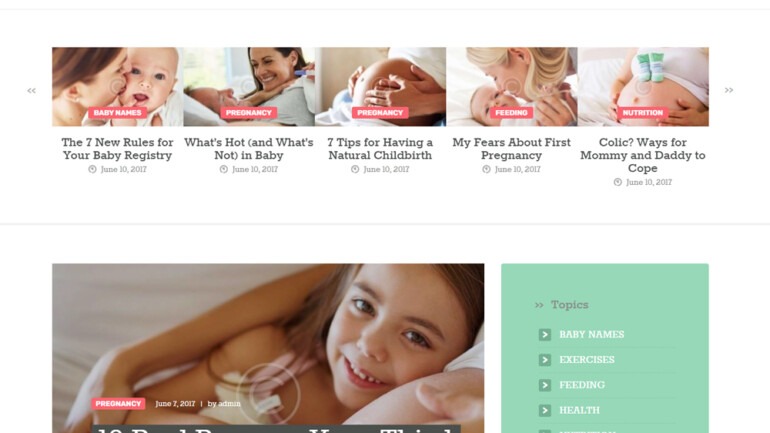Open 'My Fears About First Pregnancy' article
Image resolution: width=770 pixels, height=433 pixels.
pos(511,149)
